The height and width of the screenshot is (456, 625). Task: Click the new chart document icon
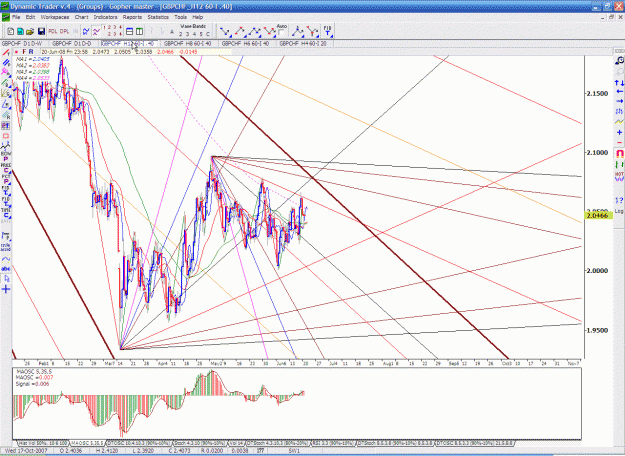point(11,31)
